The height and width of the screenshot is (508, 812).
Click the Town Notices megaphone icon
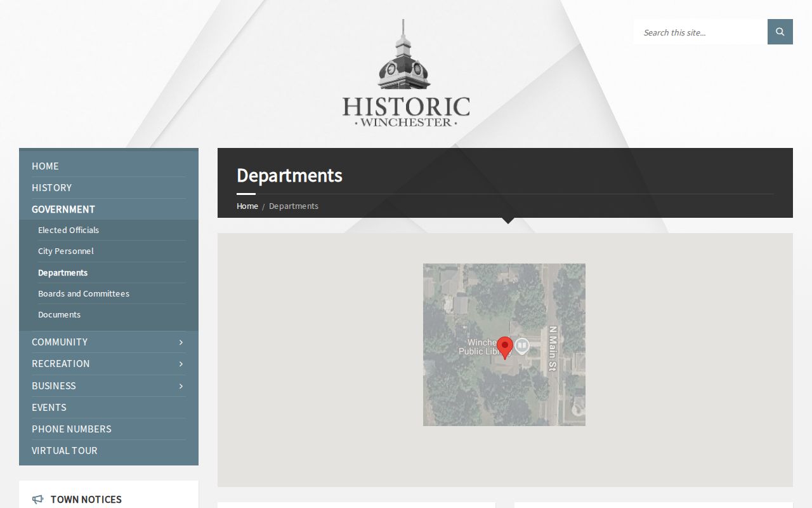[x=38, y=499]
